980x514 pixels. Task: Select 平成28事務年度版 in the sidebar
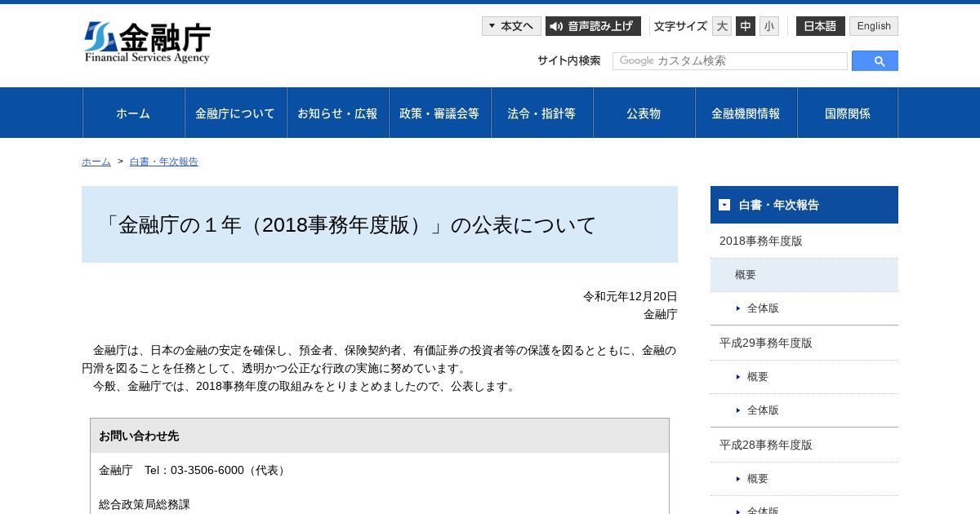click(x=804, y=445)
